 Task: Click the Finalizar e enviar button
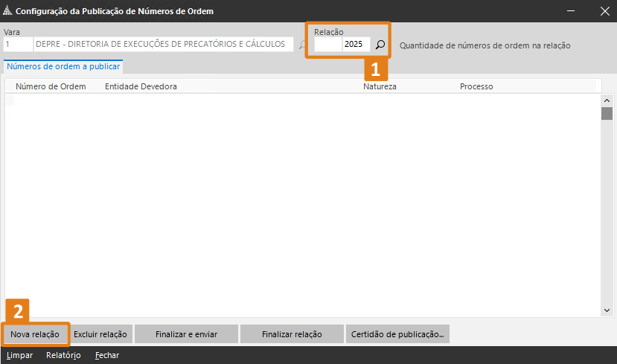point(186,334)
